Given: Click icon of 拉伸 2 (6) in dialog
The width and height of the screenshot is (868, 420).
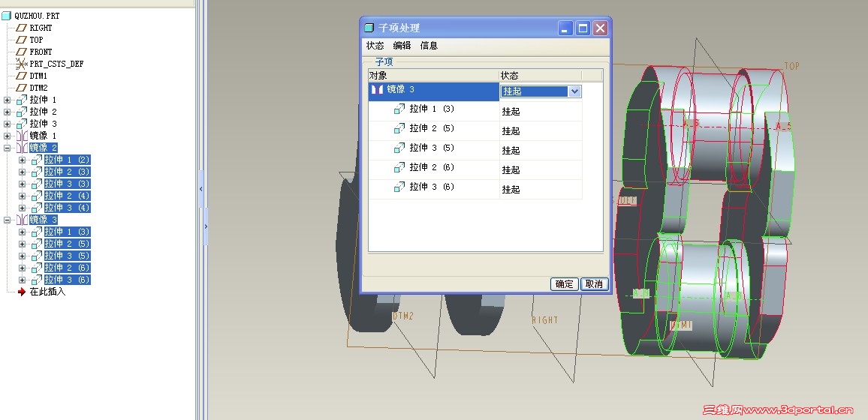Looking at the screenshot, I should click(x=399, y=167).
